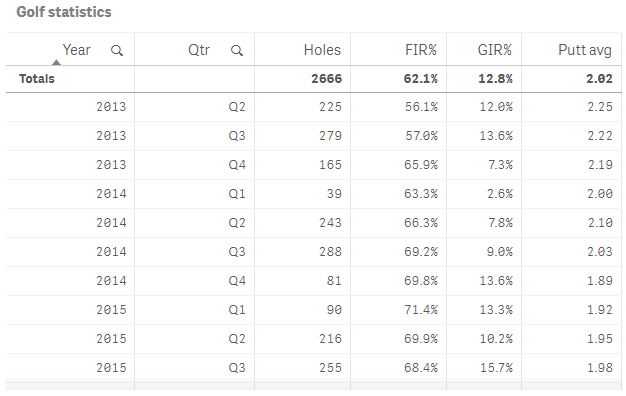The image size is (626, 396).
Task: Click FIR% value 68.4%
Action: pos(421,368)
